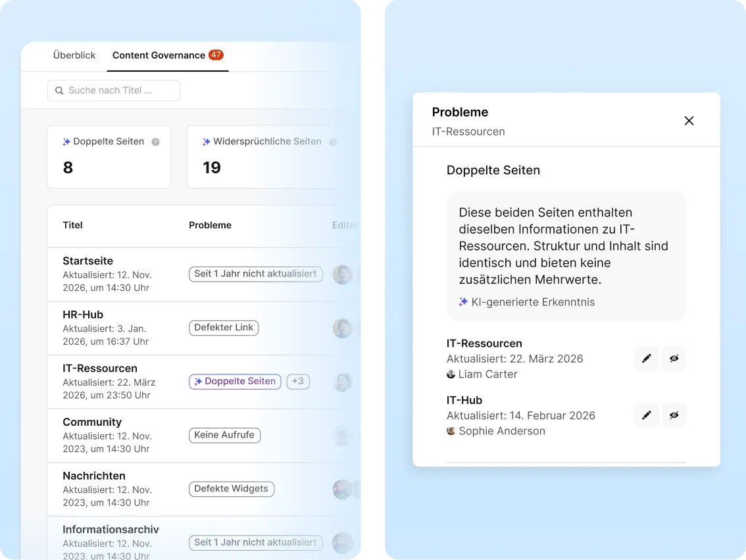
Task: Click Sophie Anderson's avatar icon
Action: (x=451, y=431)
